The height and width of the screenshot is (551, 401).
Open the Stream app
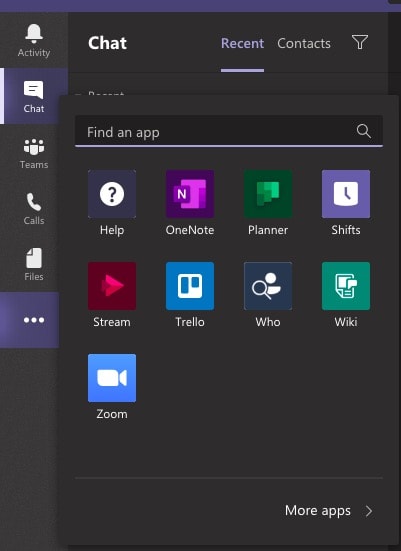(112, 286)
